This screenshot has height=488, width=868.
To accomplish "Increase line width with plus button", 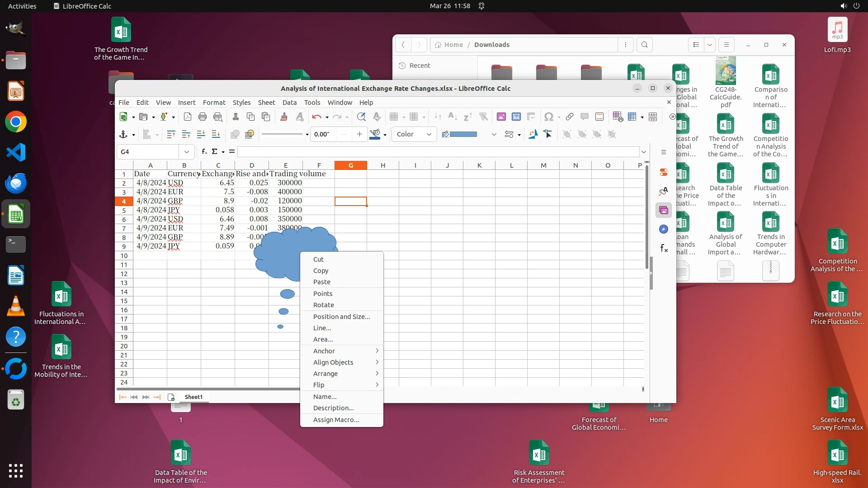I will click(x=359, y=134).
